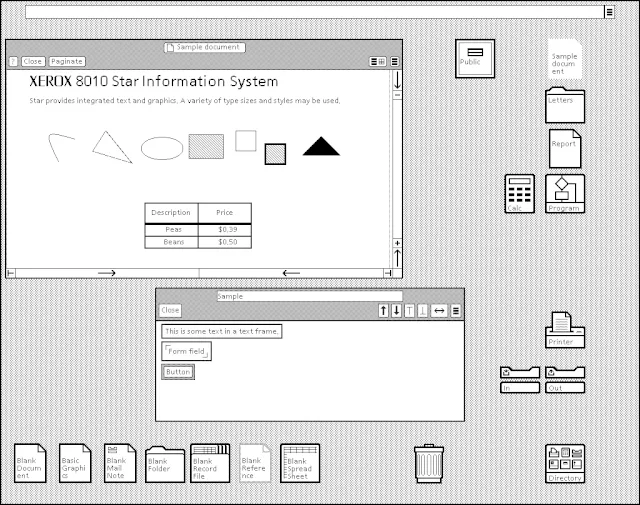Select the Blank Spread Sheet icon
640x505 pixels.
[300, 463]
